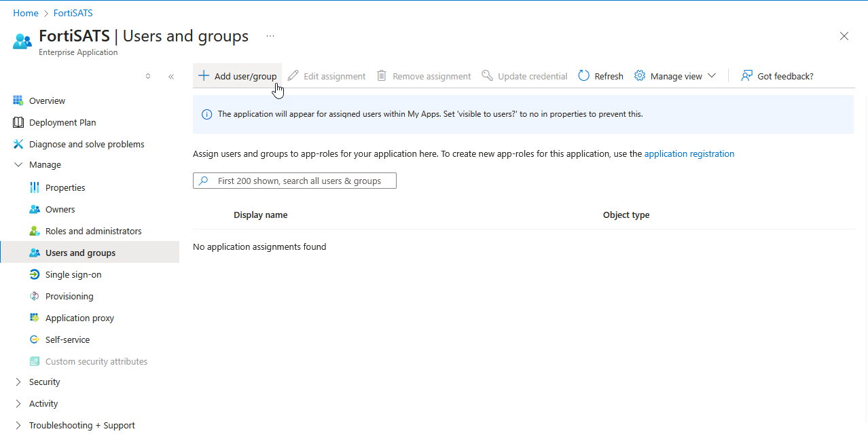Focus the search all users & groups field
The width and height of the screenshot is (868, 442).
295,181
